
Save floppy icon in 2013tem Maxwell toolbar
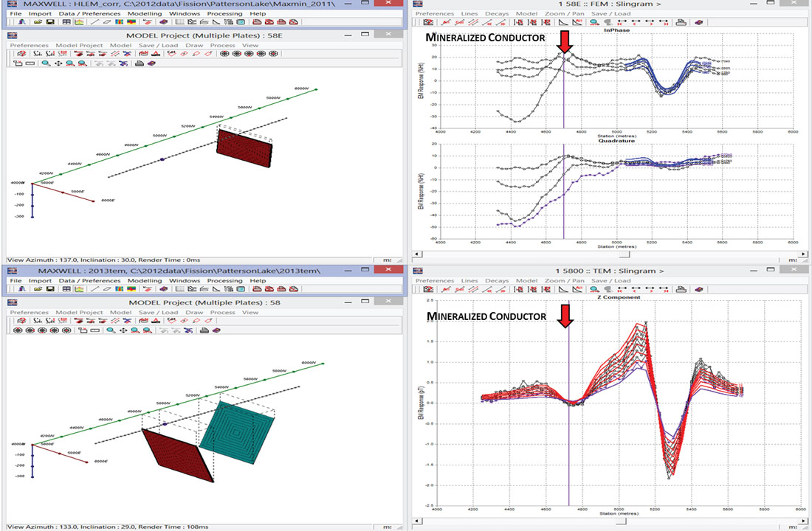coord(50,289)
